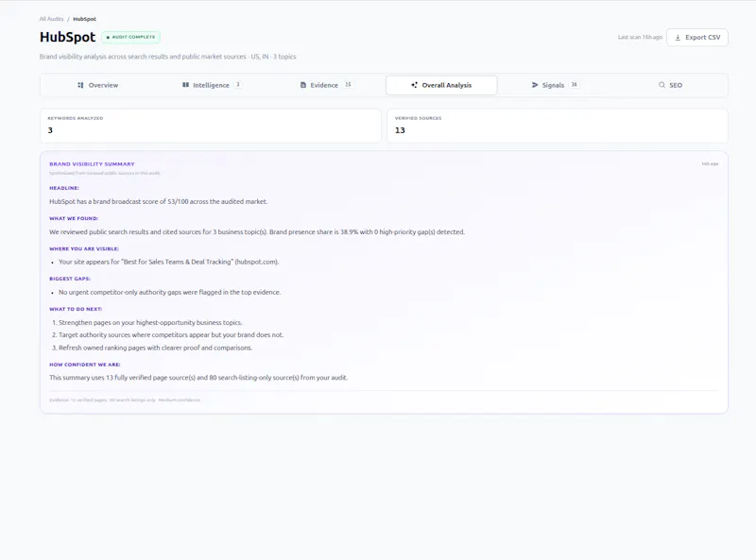Click the What To Do Next heading
The width and height of the screenshot is (756, 560).
coord(76,310)
